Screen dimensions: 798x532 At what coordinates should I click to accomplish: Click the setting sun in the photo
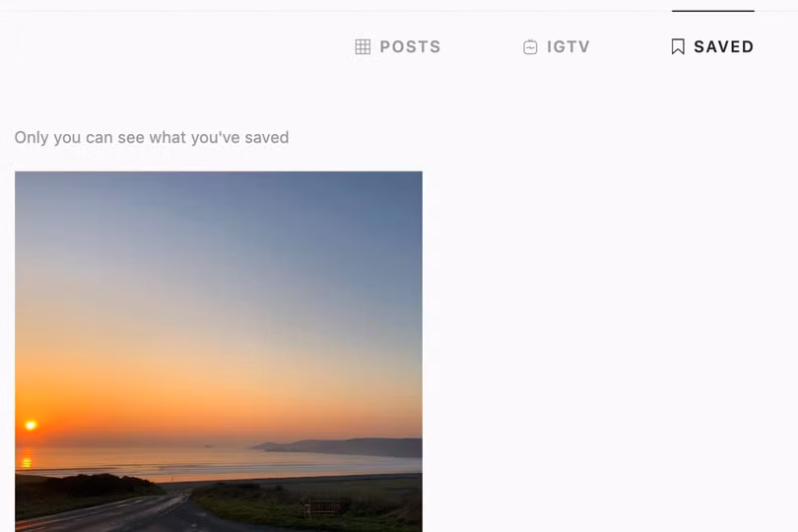click(x=31, y=425)
